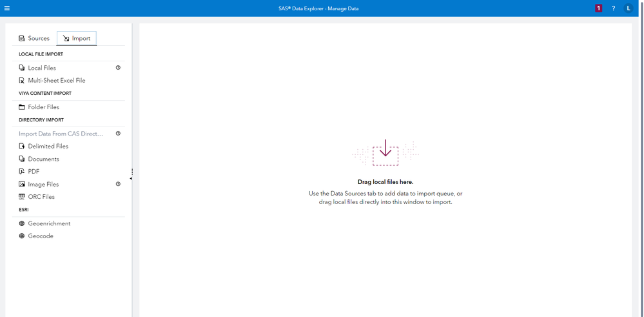Open the hamburger applications menu
The height and width of the screenshot is (317, 644).
point(7,8)
